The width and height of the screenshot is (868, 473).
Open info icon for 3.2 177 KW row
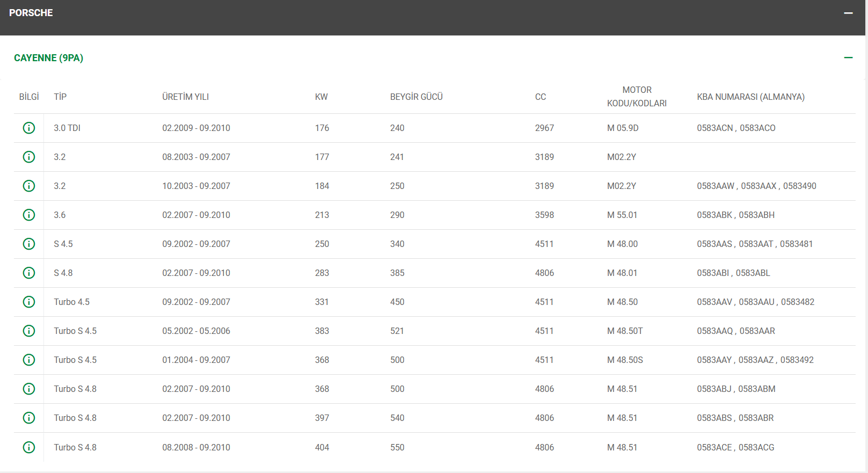click(x=29, y=157)
